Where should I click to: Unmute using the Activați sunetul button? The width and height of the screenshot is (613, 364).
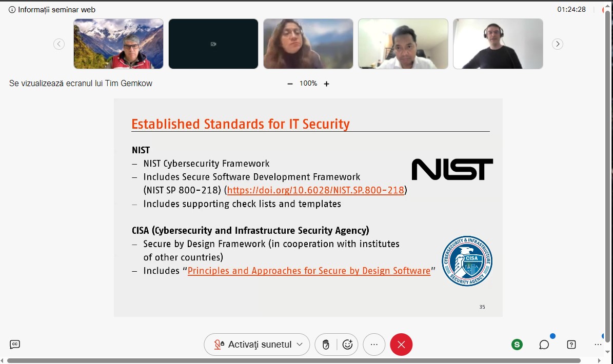(x=253, y=345)
